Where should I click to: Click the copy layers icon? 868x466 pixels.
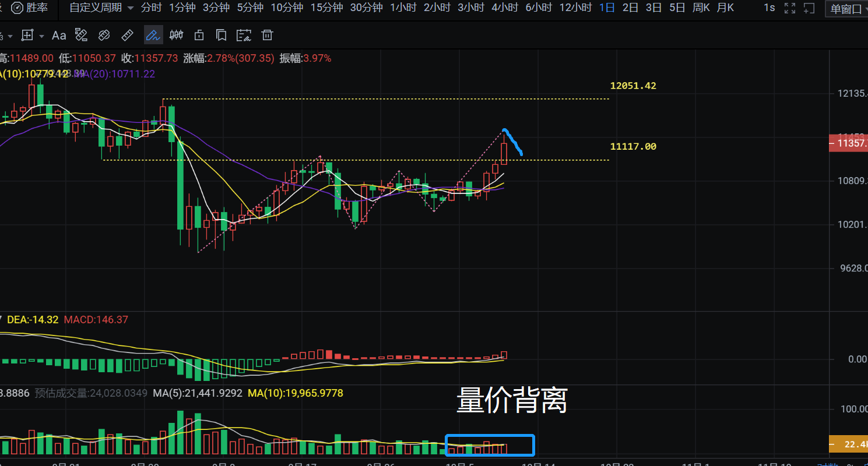tap(221, 36)
